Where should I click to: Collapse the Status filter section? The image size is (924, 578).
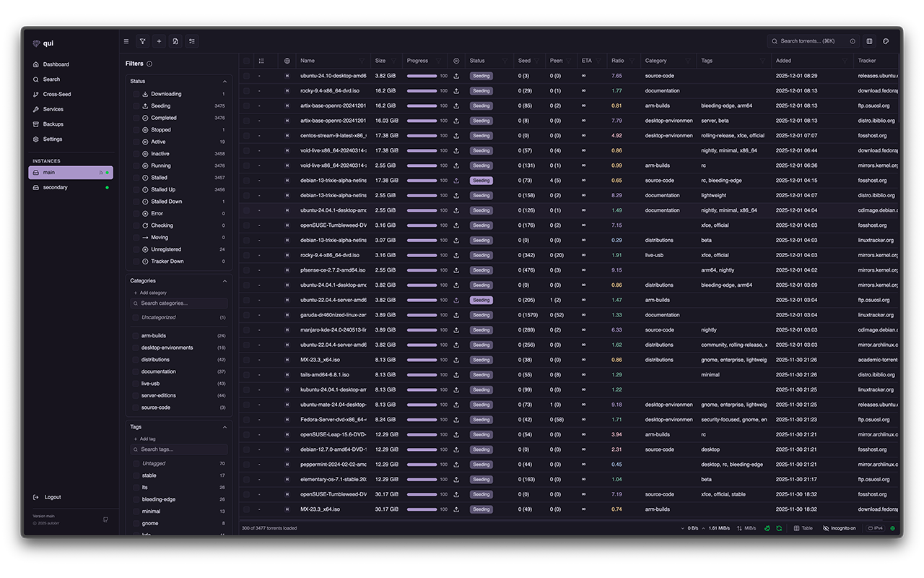225,81
